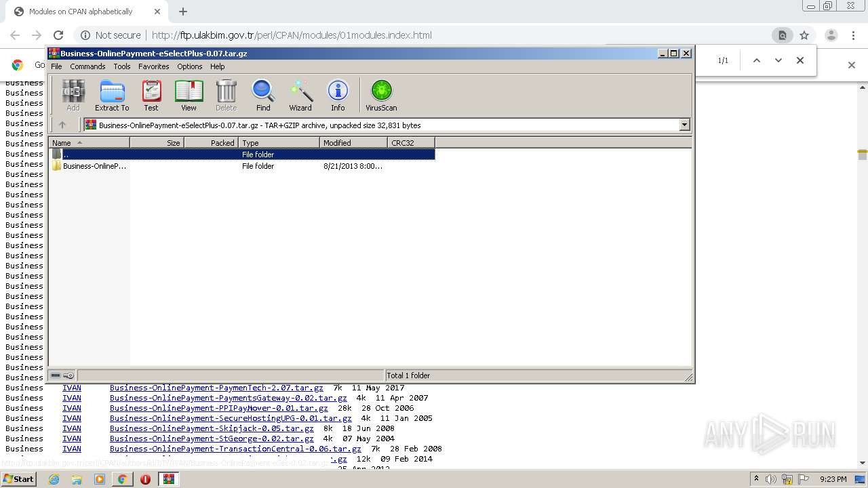Click IVAN author link beside PaymenTech row
This screenshot has height=488, width=868.
pyautogui.click(x=72, y=388)
